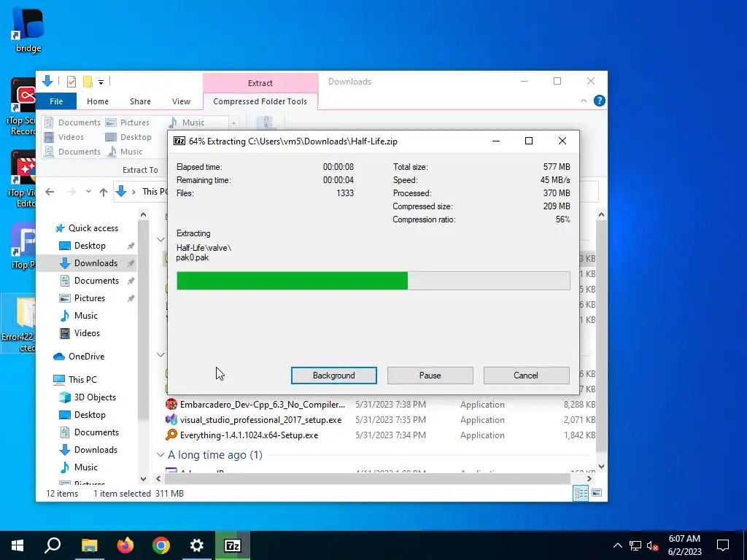Click Embarcadero Dev-Cpp red file icon

(171, 404)
